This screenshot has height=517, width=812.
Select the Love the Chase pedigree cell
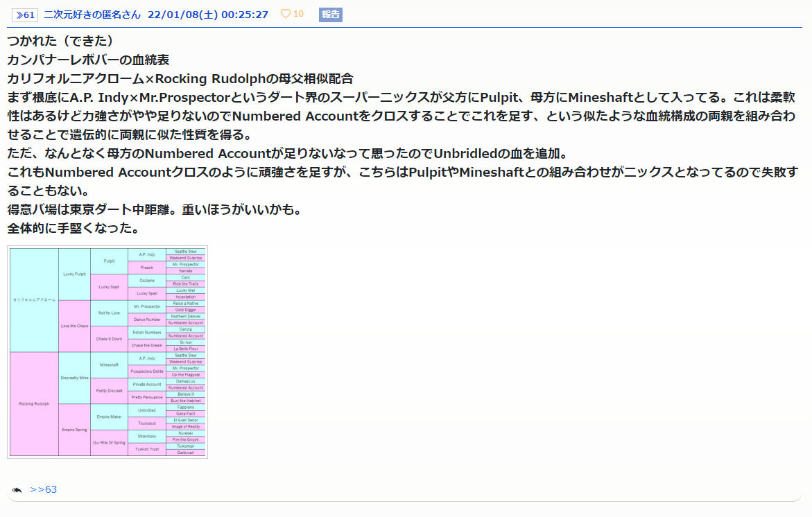tap(74, 326)
